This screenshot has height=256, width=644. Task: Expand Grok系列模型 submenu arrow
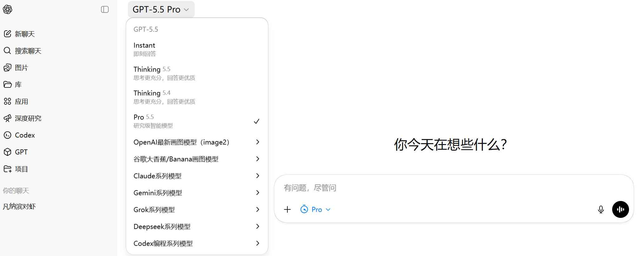pyautogui.click(x=257, y=209)
